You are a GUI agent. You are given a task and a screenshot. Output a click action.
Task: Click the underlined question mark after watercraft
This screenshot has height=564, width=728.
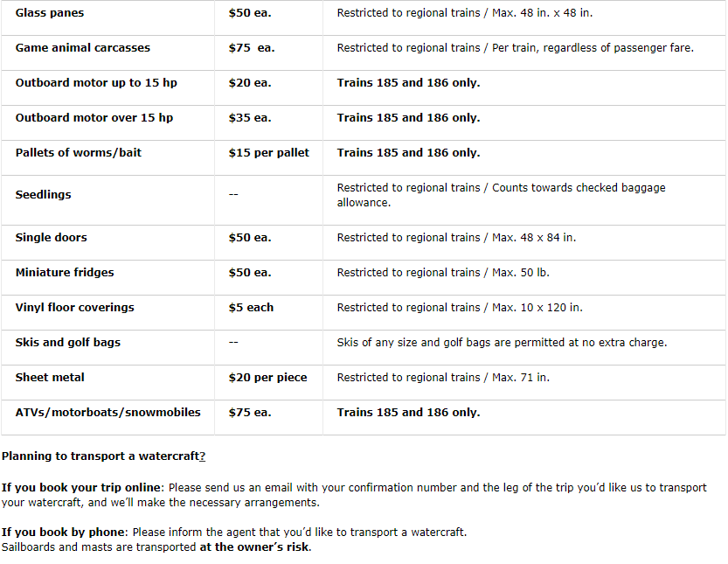coord(202,456)
